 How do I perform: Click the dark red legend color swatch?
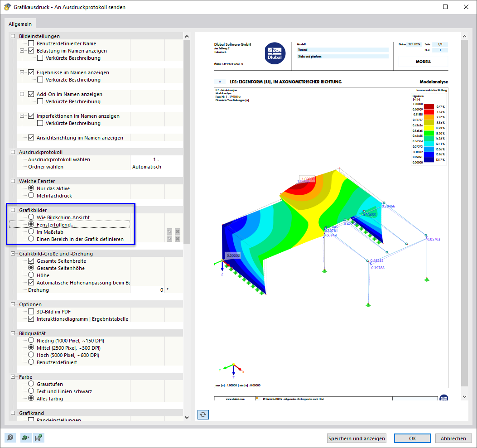tap(429, 107)
